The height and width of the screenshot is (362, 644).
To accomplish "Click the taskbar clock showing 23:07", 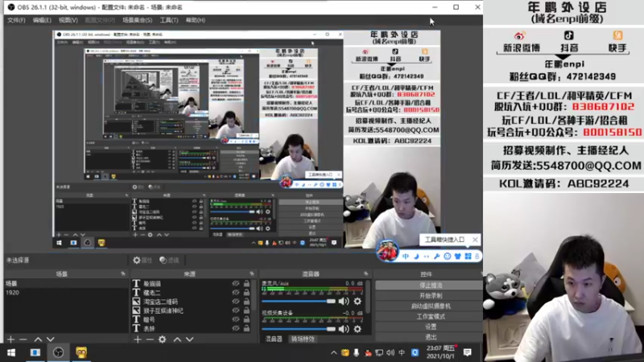I will 440,352.
